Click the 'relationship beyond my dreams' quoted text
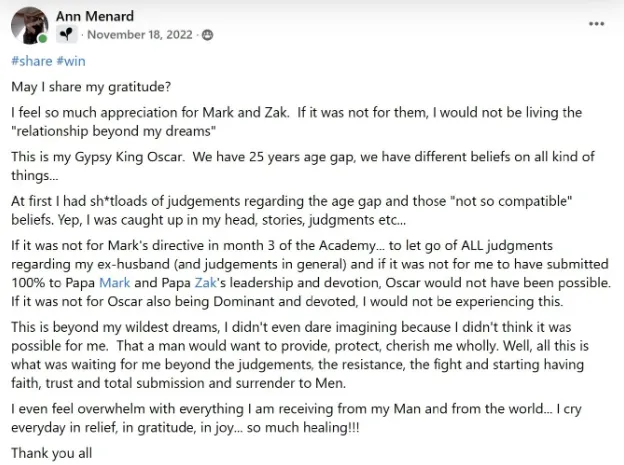Screen dimensions: 624x465 pos(114,131)
